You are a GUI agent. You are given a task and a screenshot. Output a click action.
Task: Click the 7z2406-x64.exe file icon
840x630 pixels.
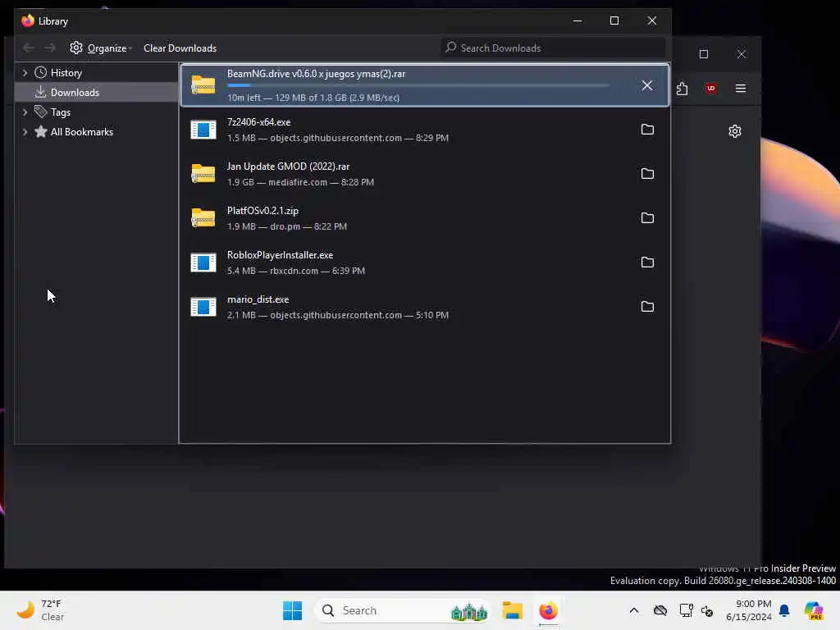point(203,130)
